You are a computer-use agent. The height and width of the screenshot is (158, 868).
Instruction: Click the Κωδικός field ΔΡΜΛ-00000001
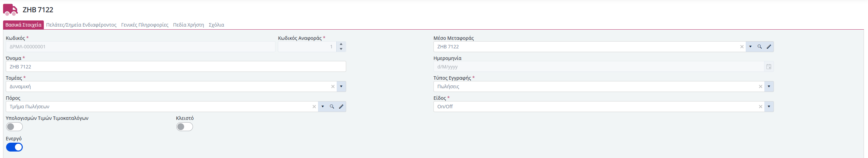(140, 47)
